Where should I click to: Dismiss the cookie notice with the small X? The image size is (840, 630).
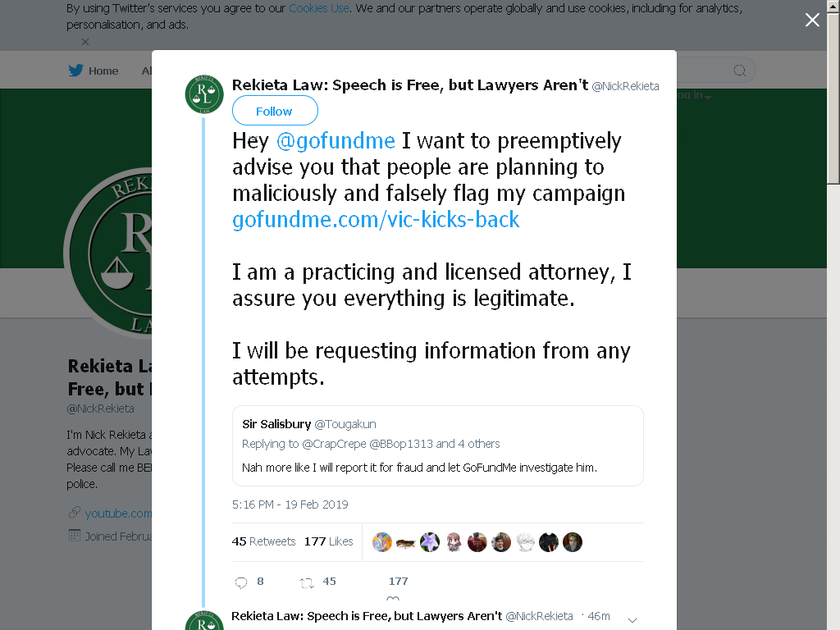(85, 42)
